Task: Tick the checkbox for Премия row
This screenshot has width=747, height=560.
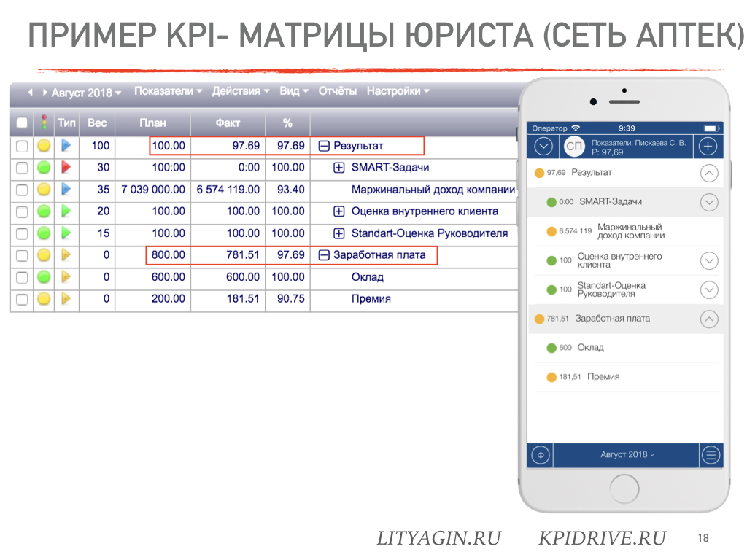Action: point(22,300)
